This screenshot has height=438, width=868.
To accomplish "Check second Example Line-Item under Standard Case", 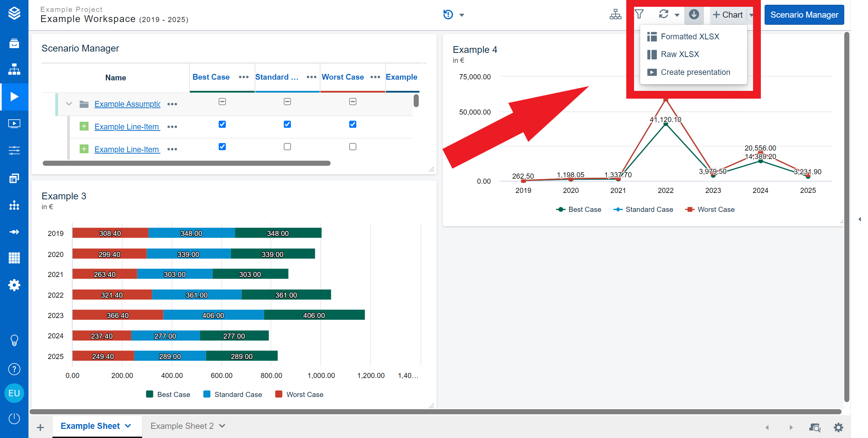I will (287, 147).
